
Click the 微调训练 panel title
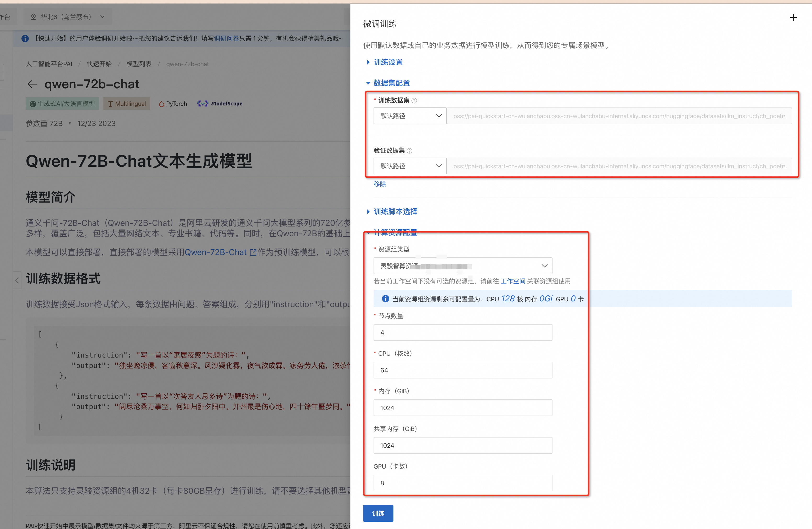click(x=379, y=24)
